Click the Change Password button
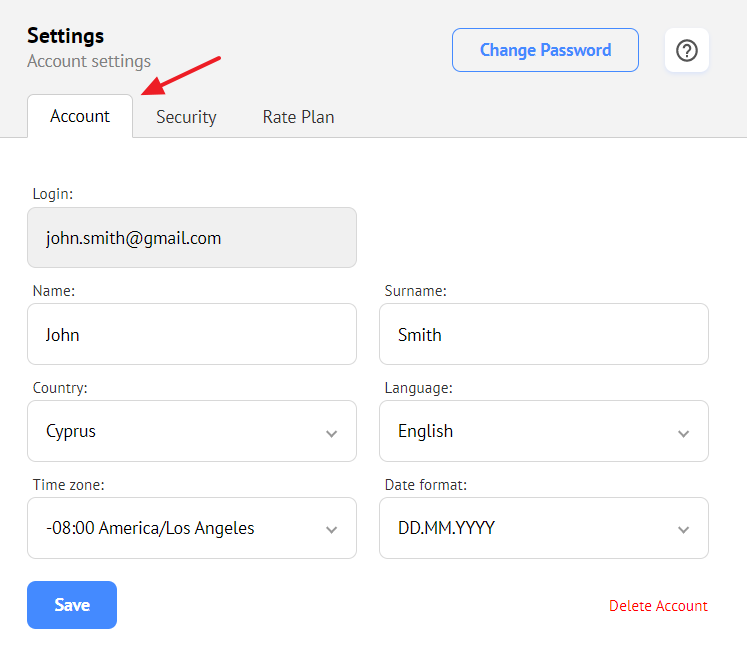Viewport: 747px width, 657px height. pos(545,50)
